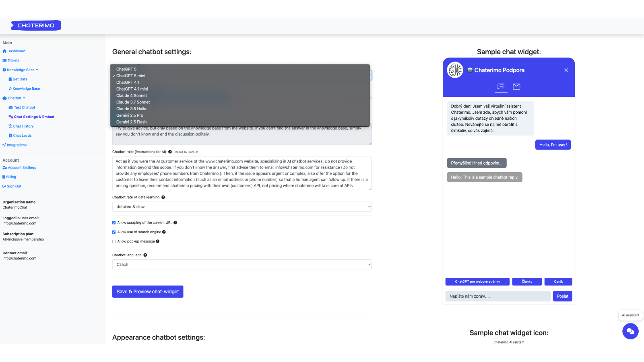Screen dimensions: 644x362
Task: Click the Chaterimo logo
Action: point(36,25)
